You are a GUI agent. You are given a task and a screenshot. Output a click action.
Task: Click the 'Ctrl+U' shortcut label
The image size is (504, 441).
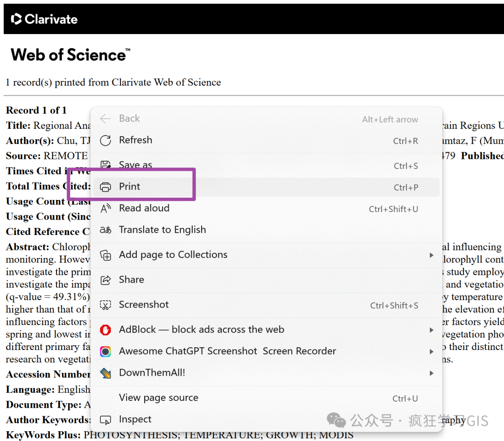(405, 399)
